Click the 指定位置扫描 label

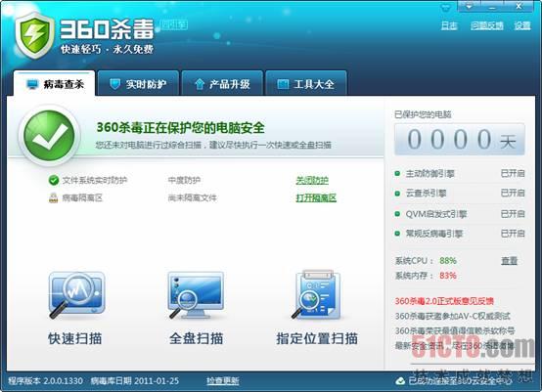click(317, 338)
